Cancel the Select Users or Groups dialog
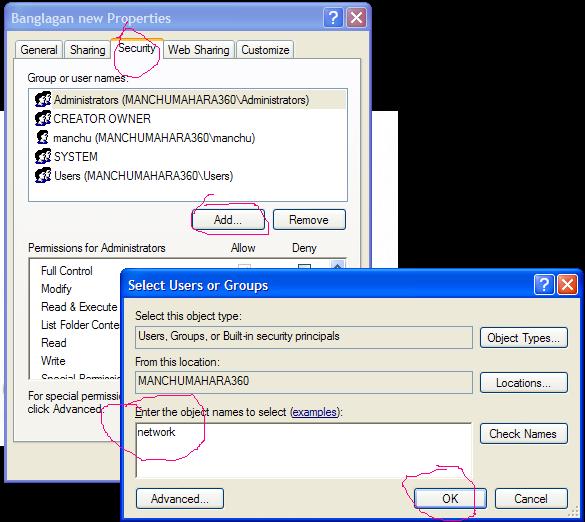The image size is (585, 522). click(x=531, y=499)
